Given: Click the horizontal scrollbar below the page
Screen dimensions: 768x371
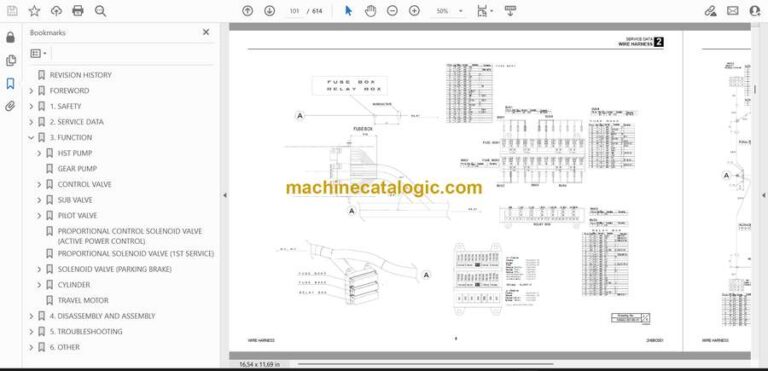Looking at the screenshot, I should click(425, 364).
